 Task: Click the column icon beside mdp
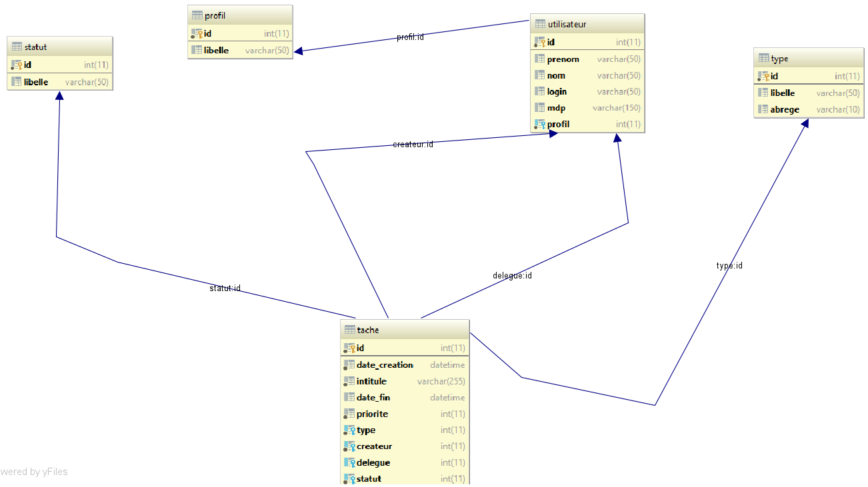coord(540,108)
